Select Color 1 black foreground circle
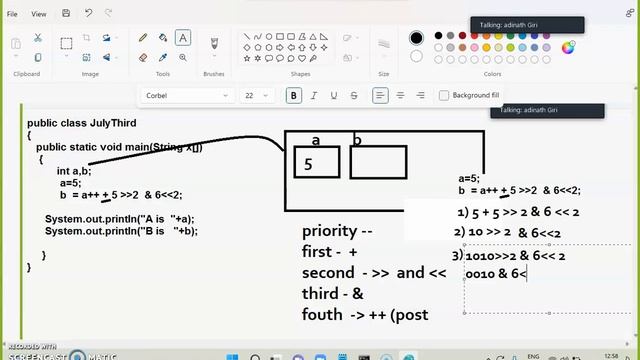 [416, 38]
